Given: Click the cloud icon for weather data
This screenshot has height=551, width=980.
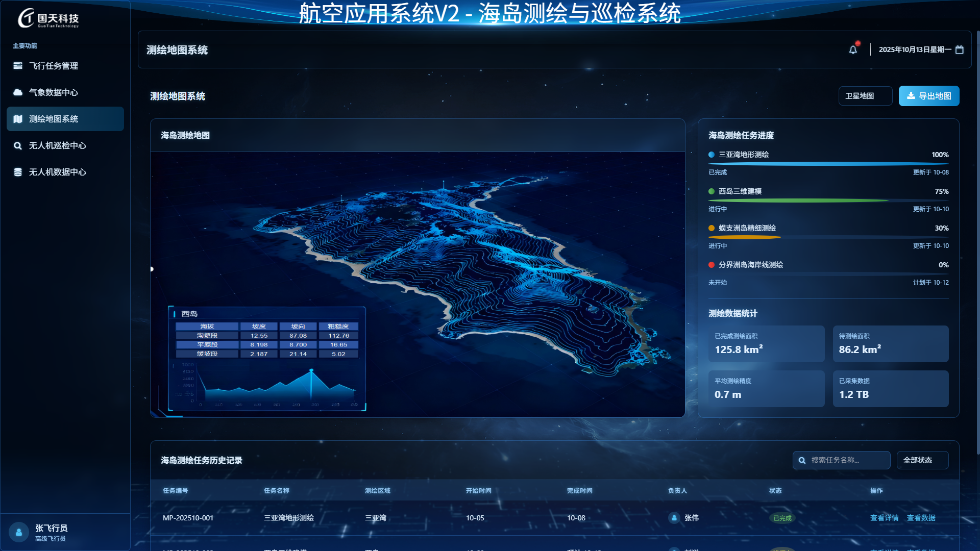Looking at the screenshot, I should pos(18,92).
